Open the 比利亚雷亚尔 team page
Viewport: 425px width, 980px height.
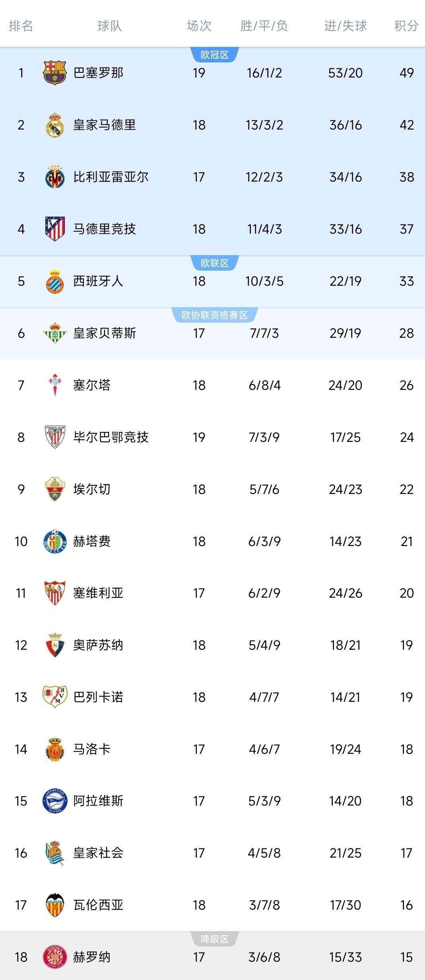tap(111, 176)
